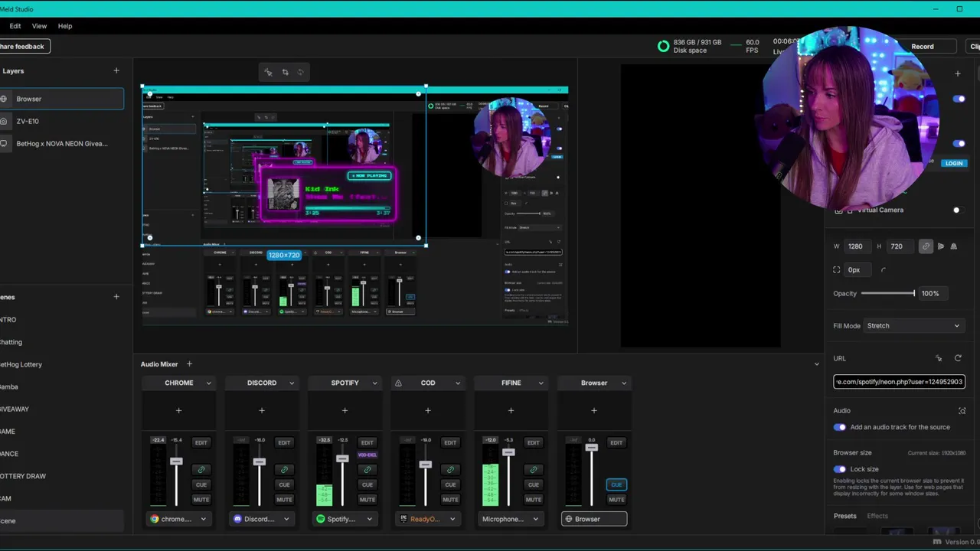Viewport: 980px width, 551px height.
Task: Select the ZV-E10 layer
Action: [61, 121]
